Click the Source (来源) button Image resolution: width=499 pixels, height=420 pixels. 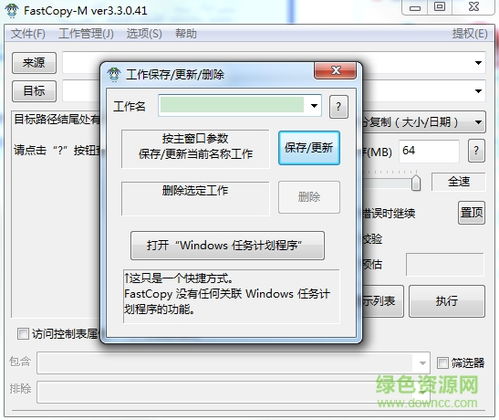[x=34, y=63]
